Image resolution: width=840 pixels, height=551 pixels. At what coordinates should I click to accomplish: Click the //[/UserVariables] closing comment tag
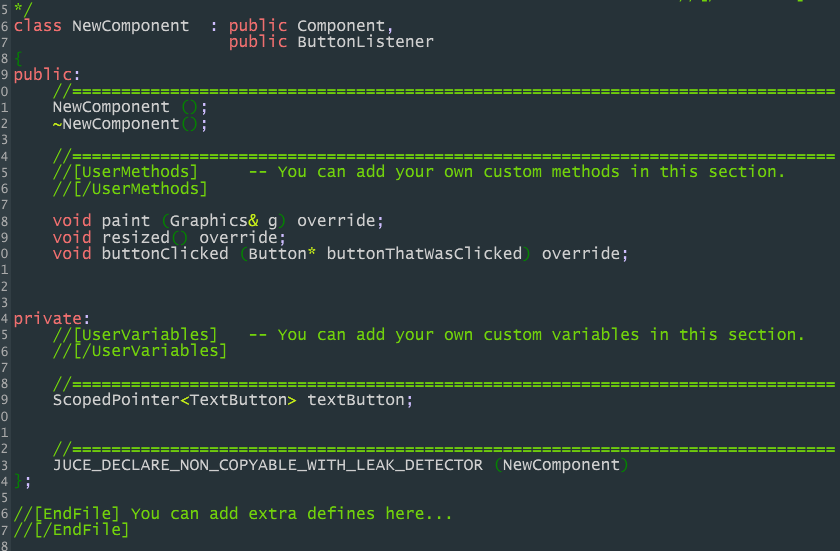point(140,351)
